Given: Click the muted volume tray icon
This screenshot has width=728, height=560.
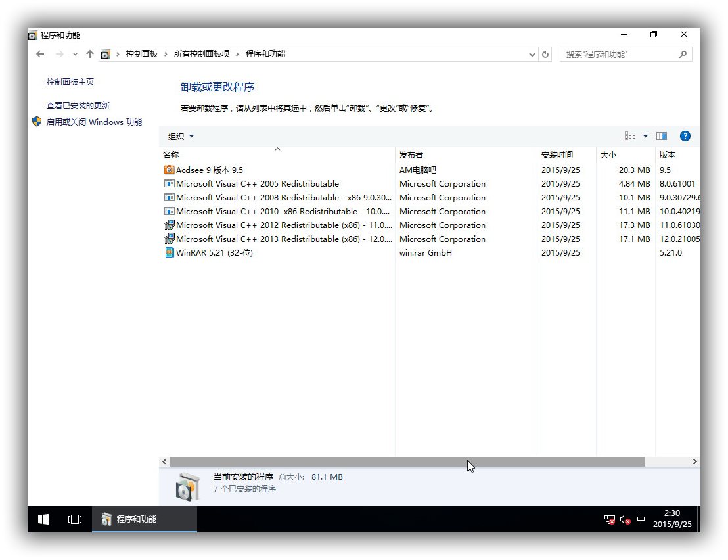Looking at the screenshot, I should 625,520.
